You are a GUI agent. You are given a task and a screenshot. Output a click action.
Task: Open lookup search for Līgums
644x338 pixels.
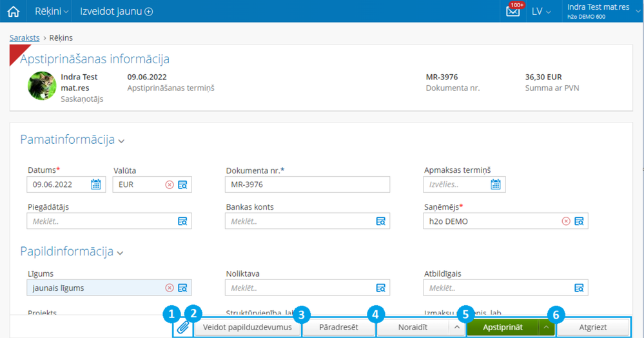182,288
